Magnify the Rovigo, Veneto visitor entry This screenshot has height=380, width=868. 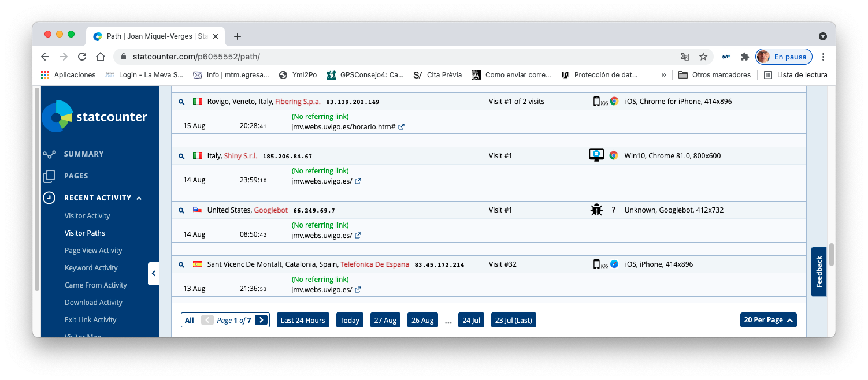click(181, 102)
